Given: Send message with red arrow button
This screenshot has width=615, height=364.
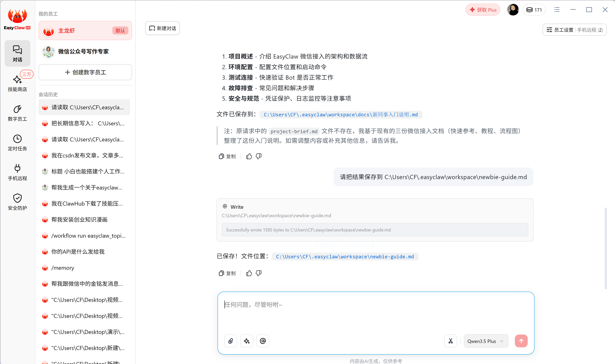Looking at the screenshot, I should point(521,341).
